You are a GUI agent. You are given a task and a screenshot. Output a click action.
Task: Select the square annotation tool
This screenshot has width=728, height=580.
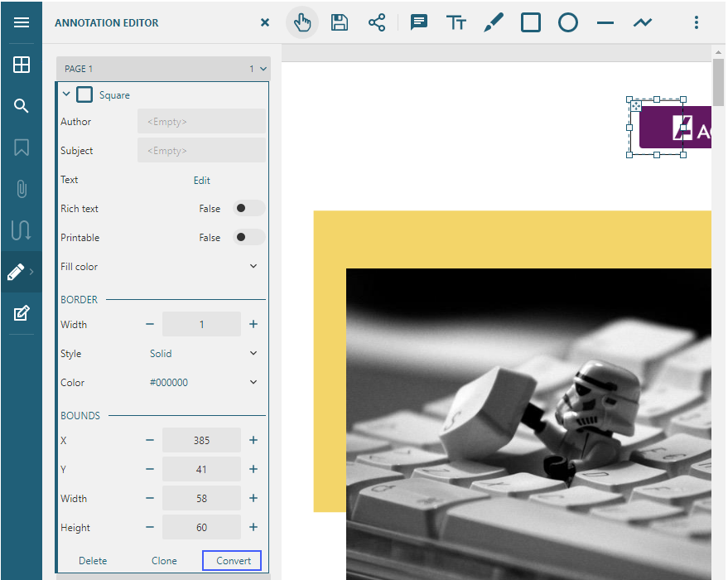[531, 22]
